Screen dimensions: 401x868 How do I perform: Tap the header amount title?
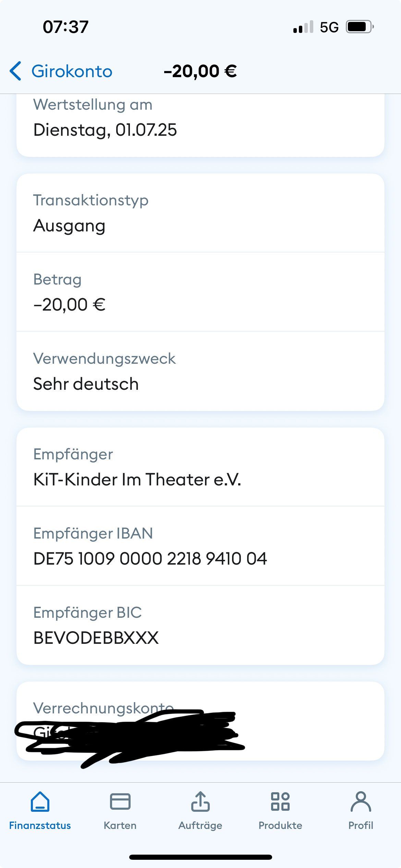(x=200, y=71)
